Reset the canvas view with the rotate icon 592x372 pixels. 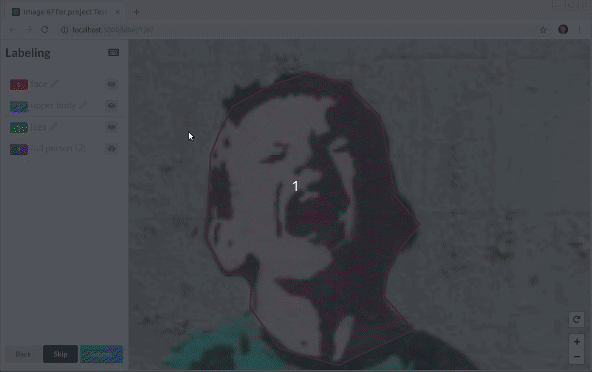pyautogui.click(x=577, y=320)
